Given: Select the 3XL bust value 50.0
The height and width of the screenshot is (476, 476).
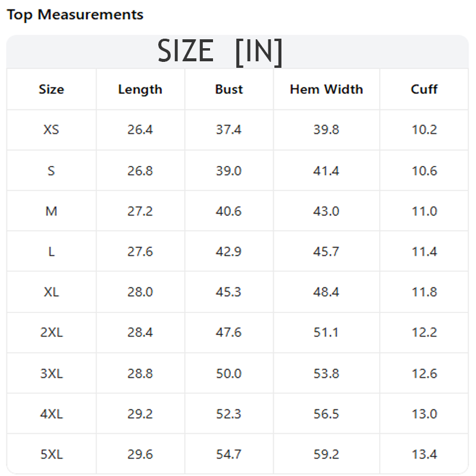Looking at the screenshot, I should [x=228, y=373].
